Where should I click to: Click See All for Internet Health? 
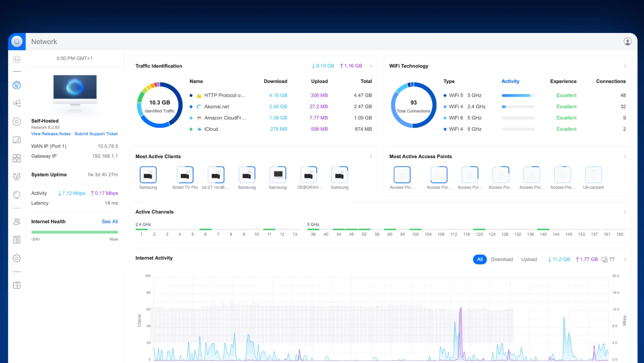[110, 222]
